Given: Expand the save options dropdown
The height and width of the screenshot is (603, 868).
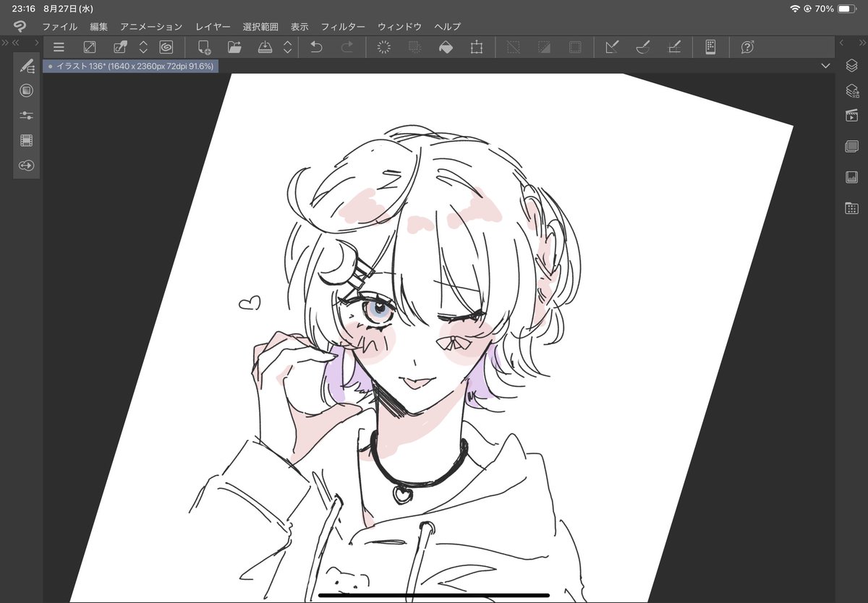Looking at the screenshot, I should pos(288,47).
